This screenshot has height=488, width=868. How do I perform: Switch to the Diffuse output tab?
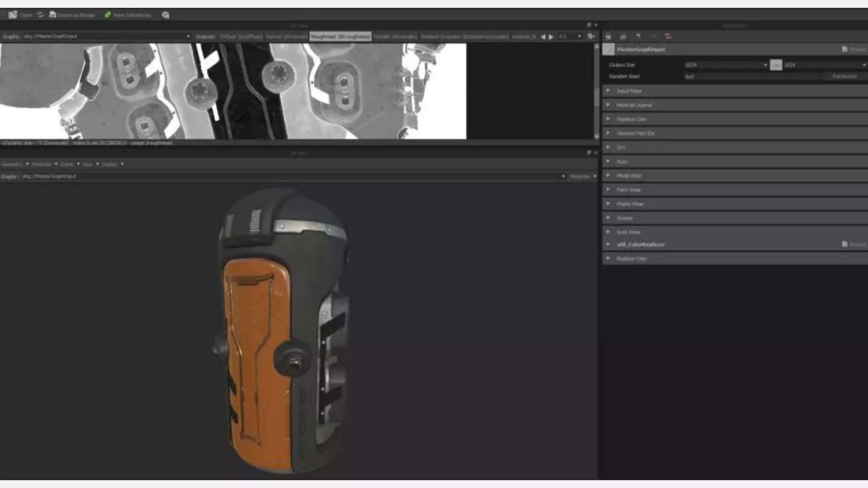(x=240, y=37)
